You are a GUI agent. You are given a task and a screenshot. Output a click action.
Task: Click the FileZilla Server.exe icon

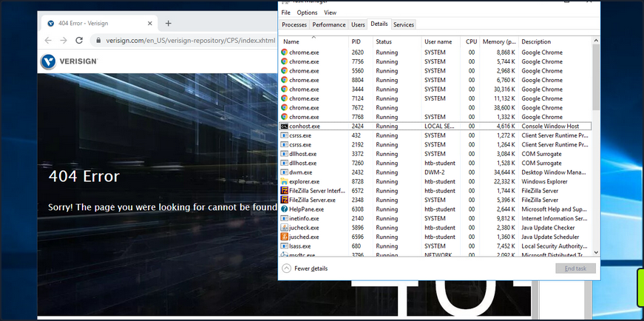284,200
